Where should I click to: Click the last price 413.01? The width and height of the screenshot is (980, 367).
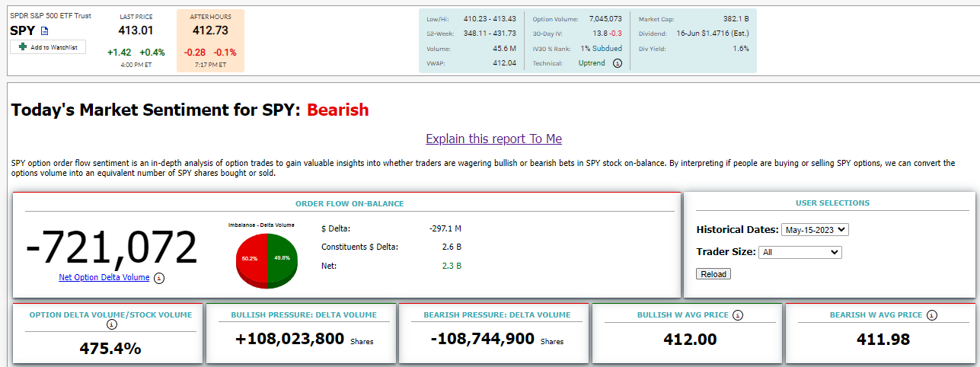click(136, 30)
